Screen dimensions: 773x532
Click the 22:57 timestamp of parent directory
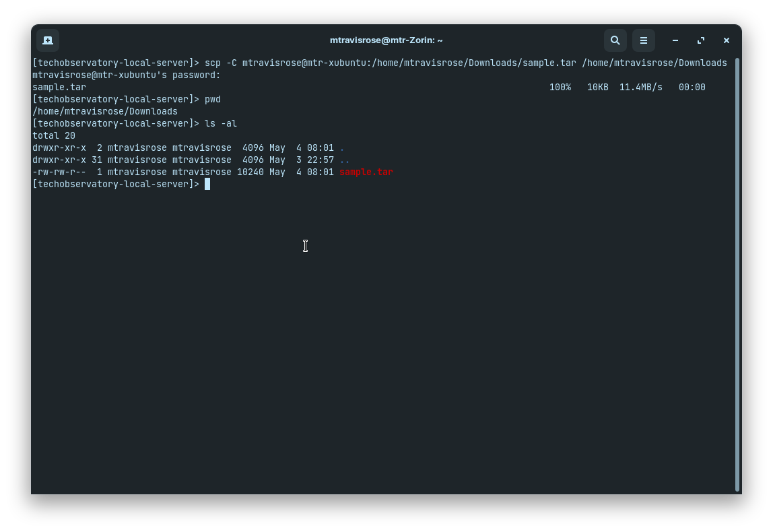(320, 160)
